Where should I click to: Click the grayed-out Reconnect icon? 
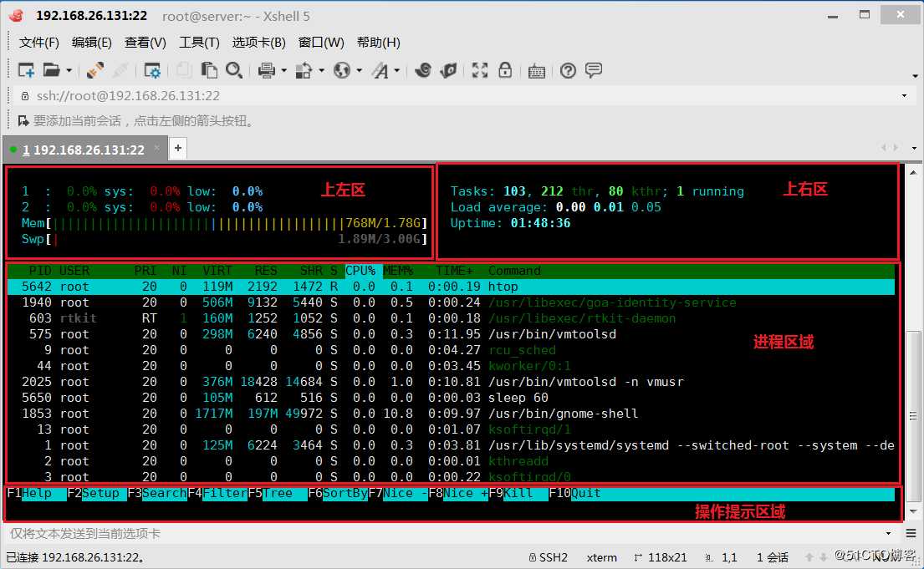(120, 71)
